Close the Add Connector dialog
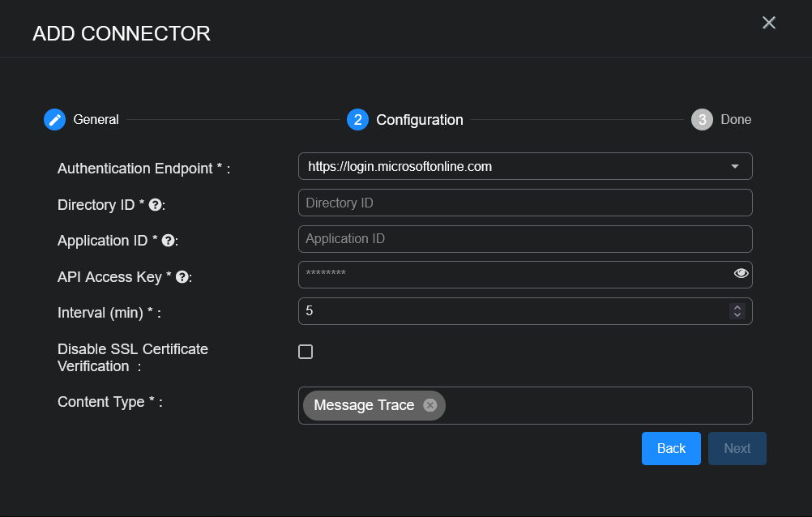 pyautogui.click(x=769, y=23)
